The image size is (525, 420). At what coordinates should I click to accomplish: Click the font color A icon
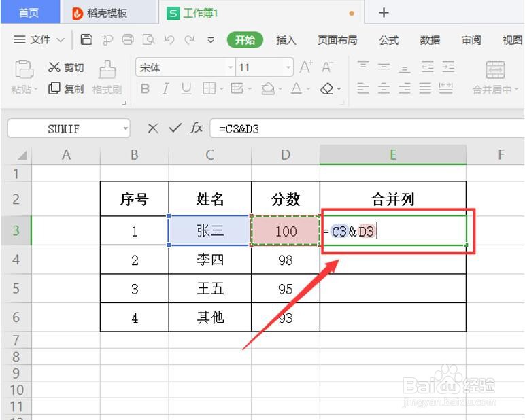click(296, 88)
